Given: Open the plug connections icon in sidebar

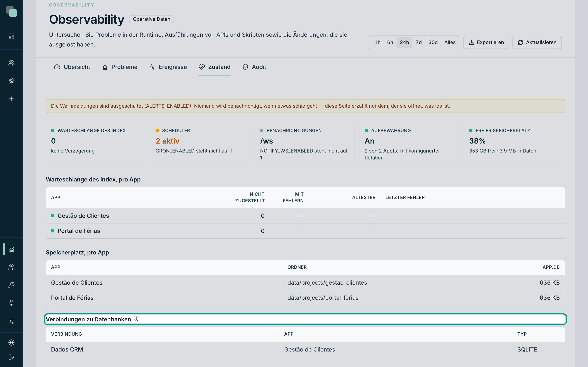Looking at the screenshot, I should point(11,303).
